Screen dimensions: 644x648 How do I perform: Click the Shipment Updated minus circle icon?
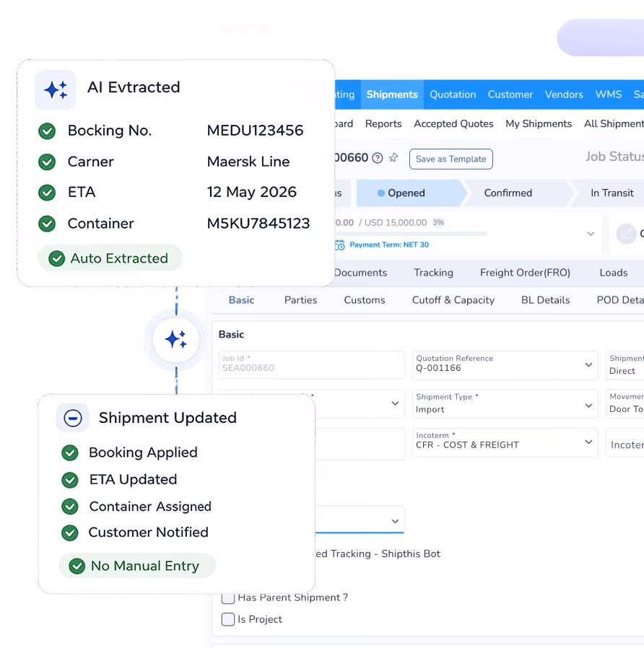click(73, 418)
